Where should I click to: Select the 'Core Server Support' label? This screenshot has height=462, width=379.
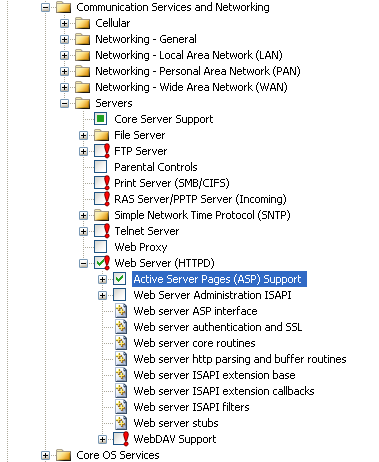click(164, 119)
